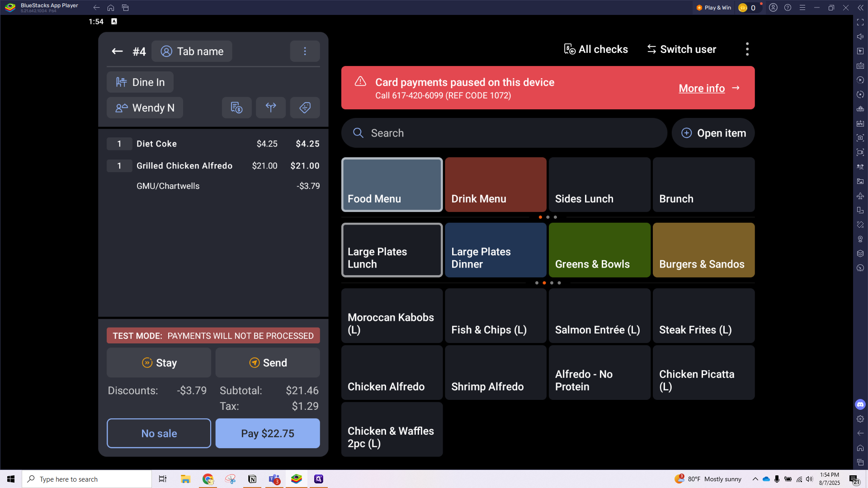Edit the Tab name field
The image size is (868, 488).
coord(192,52)
